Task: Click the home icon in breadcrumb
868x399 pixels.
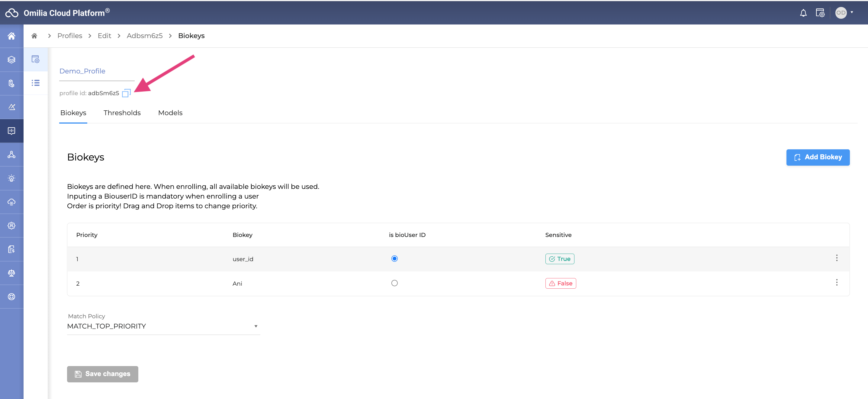Action: tap(34, 36)
